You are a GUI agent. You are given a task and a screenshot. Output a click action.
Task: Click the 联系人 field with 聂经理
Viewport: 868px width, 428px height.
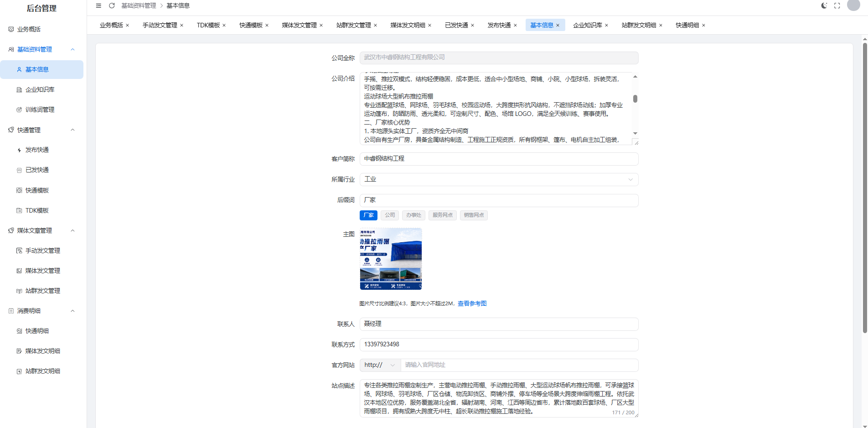tap(499, 324)
